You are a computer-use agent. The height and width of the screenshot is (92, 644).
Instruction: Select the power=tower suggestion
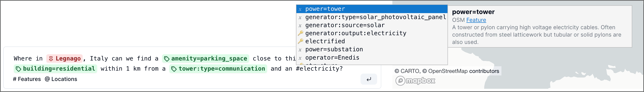(x=325, y=9)
